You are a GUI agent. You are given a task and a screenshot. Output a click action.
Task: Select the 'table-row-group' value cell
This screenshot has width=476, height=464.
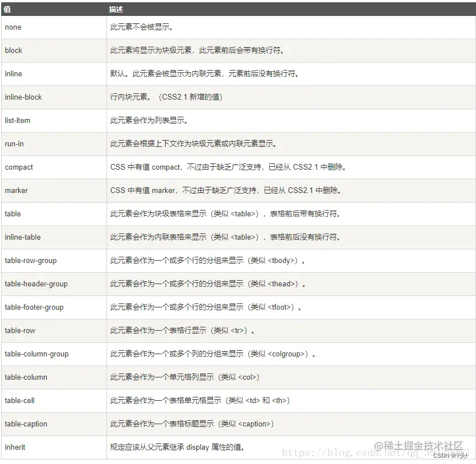(54, 261)
